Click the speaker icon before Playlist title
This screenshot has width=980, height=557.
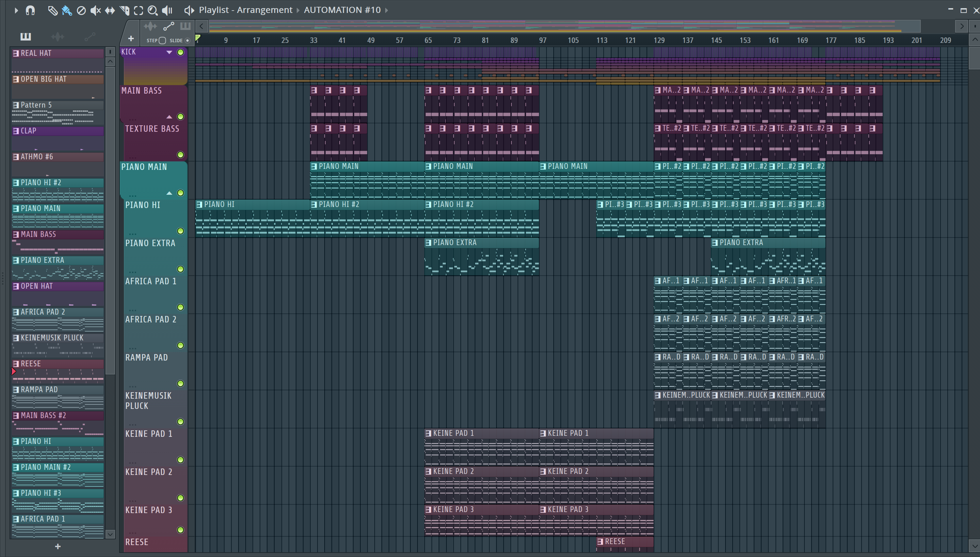[189, 10]
